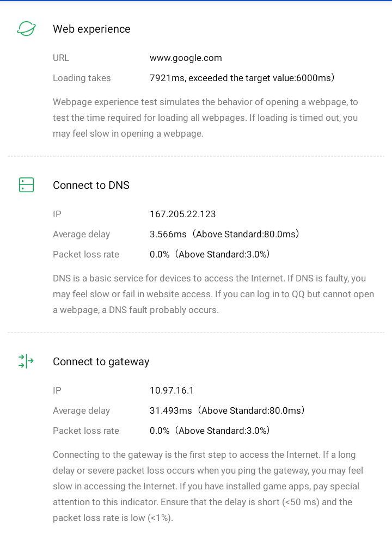
Task: Click the DNS IP address 167.205.22.123
Action: point(183,214)
